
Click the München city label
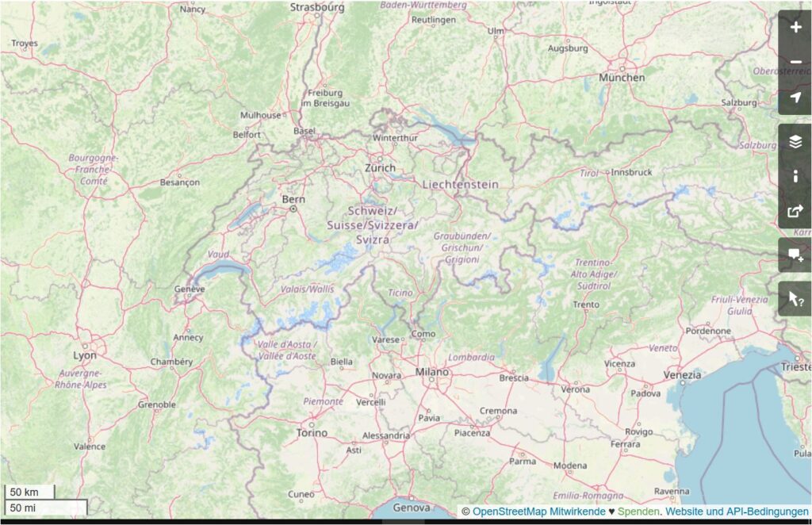tap(622, 77)
